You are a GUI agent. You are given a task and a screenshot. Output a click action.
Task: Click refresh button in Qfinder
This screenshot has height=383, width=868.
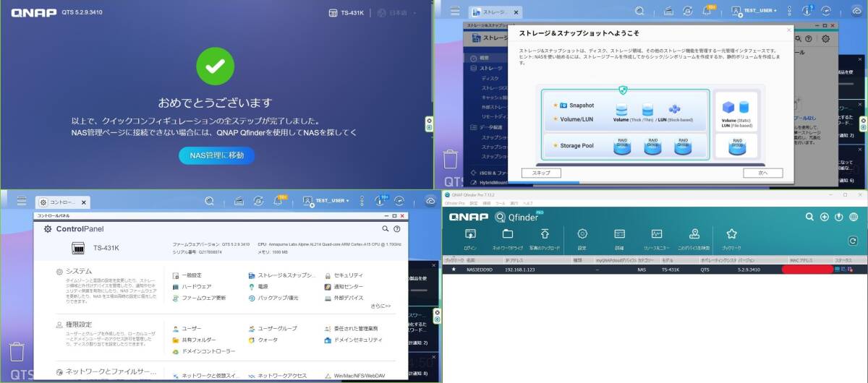pos(853,241)
